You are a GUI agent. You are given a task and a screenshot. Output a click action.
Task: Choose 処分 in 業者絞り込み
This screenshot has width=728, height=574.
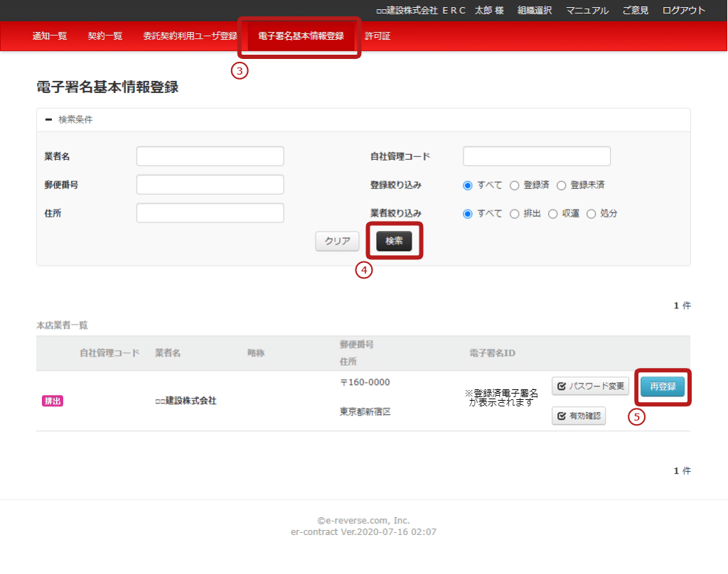pos(591,214)
